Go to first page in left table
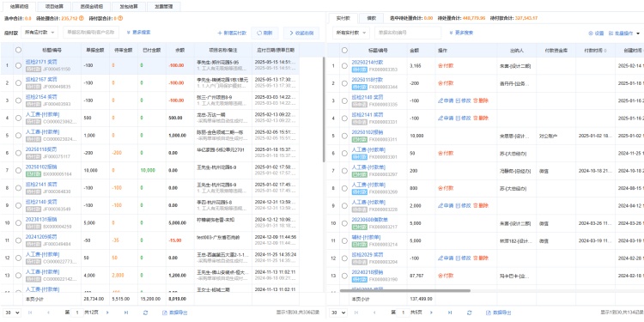 [x=30, y=313]
